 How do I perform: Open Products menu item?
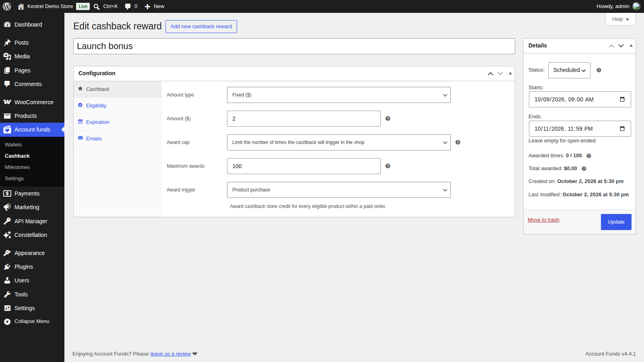(32, 116)
